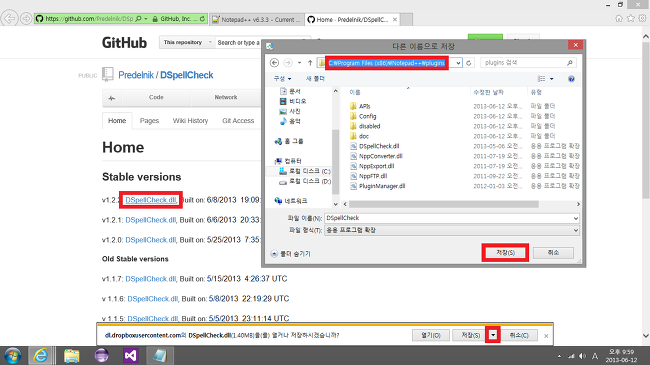Click v1.2.1 DSpellCheck.dll link
This screenshot has height=365, width=650.
click(x=150, y=220)
